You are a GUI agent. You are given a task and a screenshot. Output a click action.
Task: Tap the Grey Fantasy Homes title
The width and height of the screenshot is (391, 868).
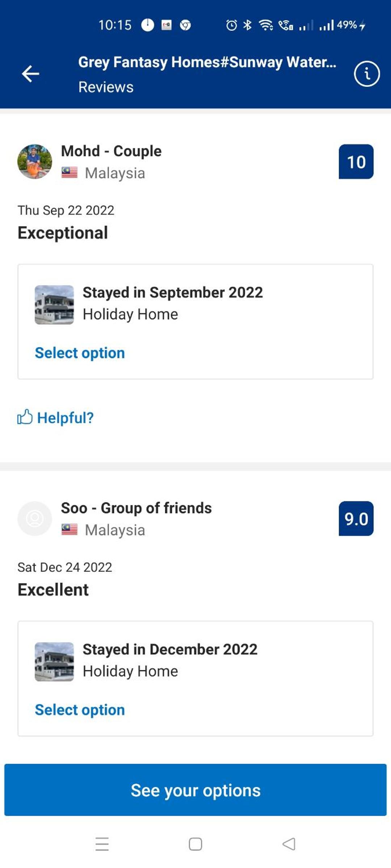pos(207,62)
